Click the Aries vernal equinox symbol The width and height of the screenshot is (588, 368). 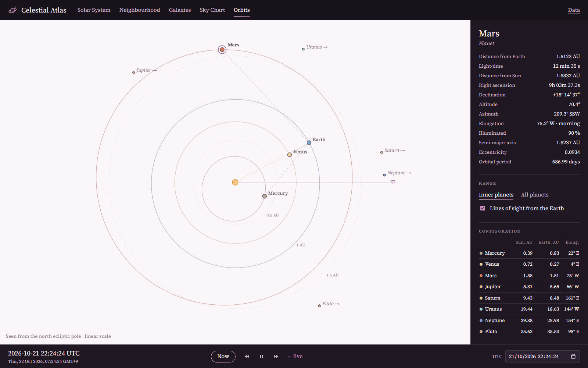click(393, 182)
